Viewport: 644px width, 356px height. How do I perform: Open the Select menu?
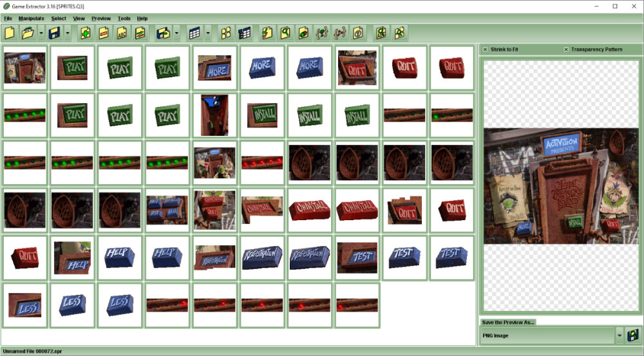pyautogui.click(x=59, y=19)
